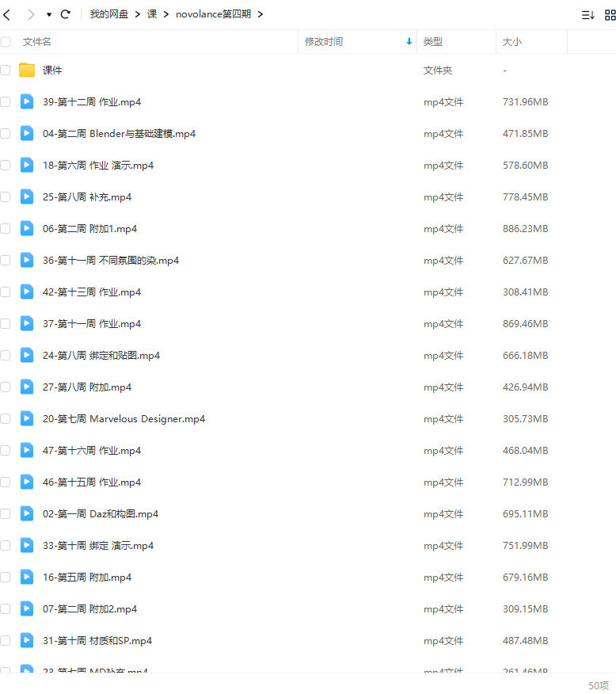Open the navigation history dropdown arrow
The height and width of the screenshot is (694, 616).
coord(48,14)
